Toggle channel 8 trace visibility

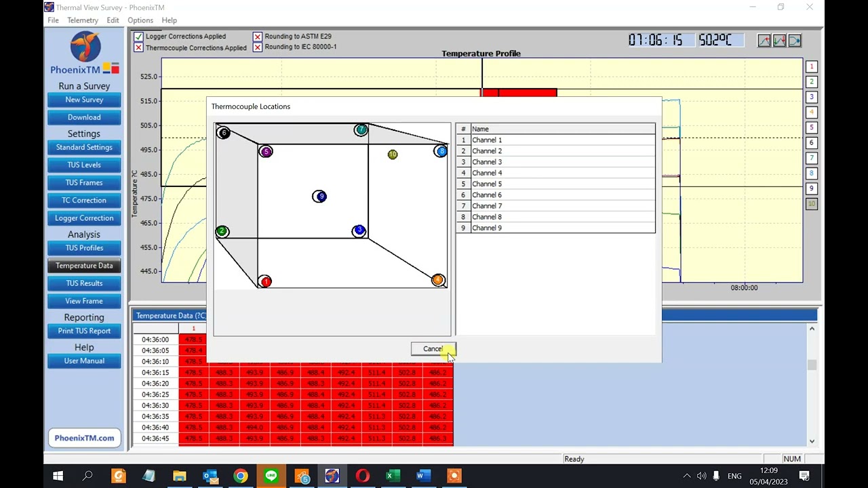[x=812, y=173]
